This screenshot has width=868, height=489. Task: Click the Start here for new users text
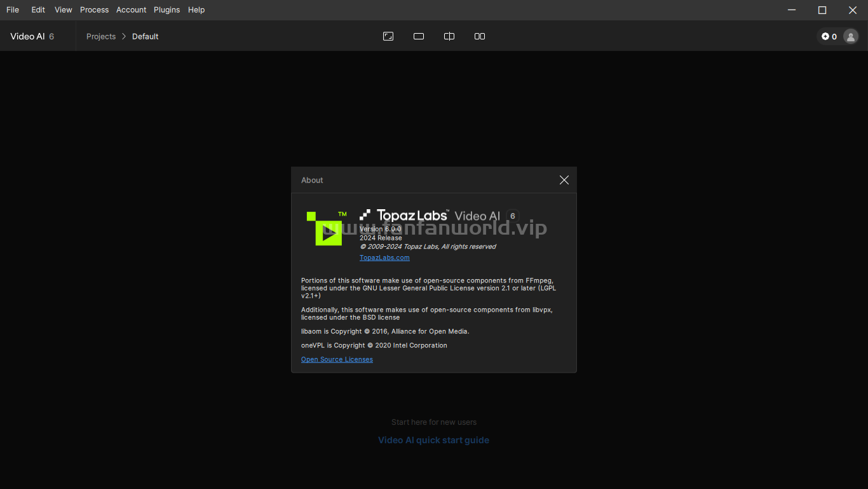[x=434, y=422]
